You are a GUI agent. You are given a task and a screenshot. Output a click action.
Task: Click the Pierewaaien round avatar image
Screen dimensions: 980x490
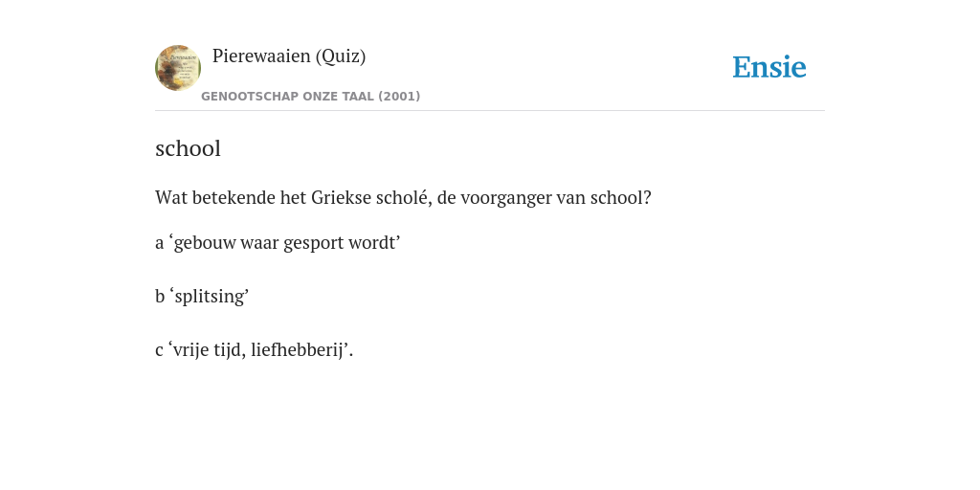[178, 68]
